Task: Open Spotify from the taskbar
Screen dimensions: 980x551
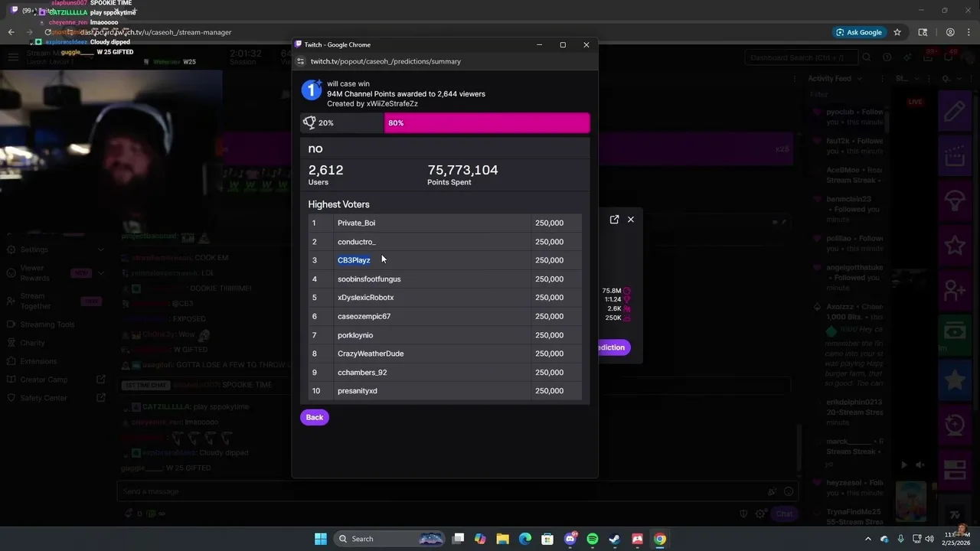Action: [x=592, y=539]
